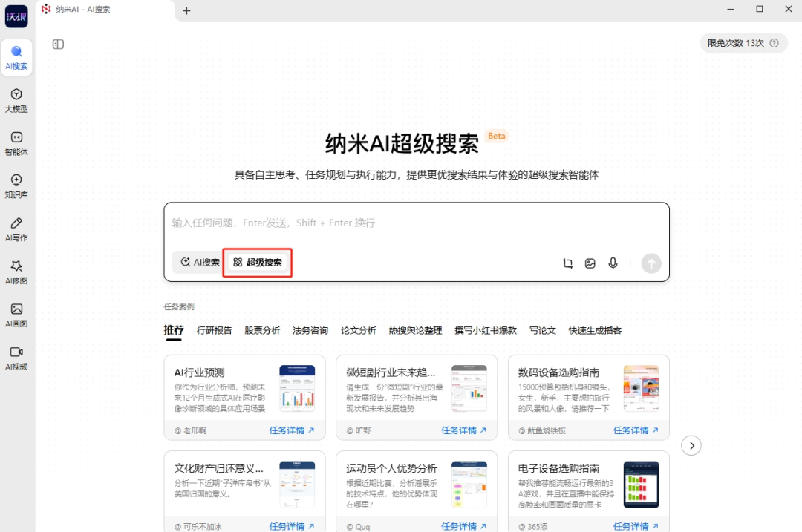Select the 行研报告 tab
This screenshot has height=532, width=802.
[x=215, y=331]
